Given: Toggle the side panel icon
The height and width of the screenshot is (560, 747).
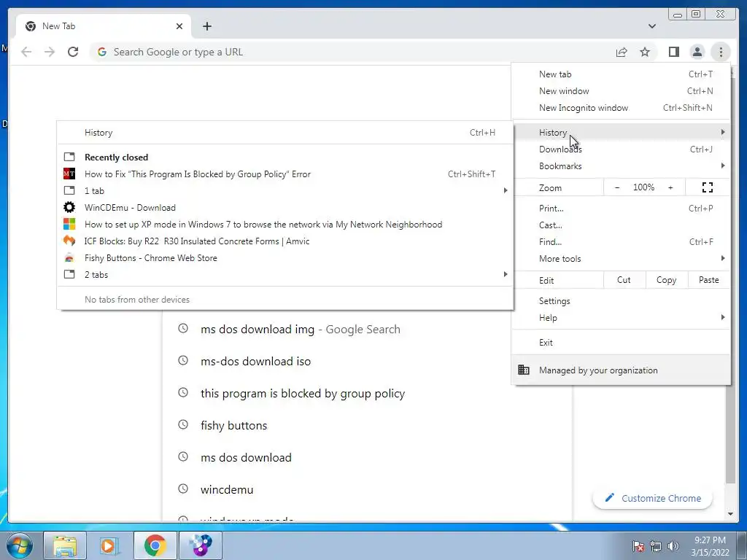Looking at the screenshot, I should click(x=673, y=52).
